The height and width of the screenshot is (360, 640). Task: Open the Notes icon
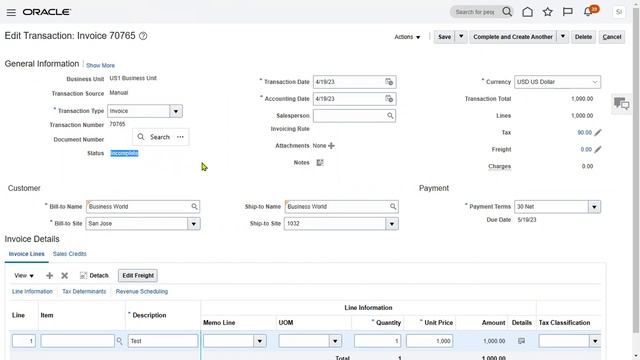(320, 162)
